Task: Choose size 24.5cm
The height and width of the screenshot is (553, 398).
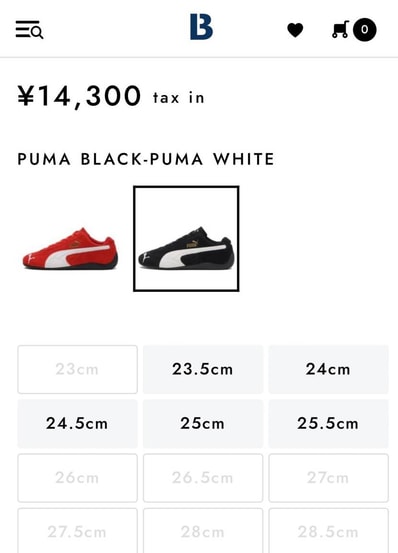Action: (77, 424)
